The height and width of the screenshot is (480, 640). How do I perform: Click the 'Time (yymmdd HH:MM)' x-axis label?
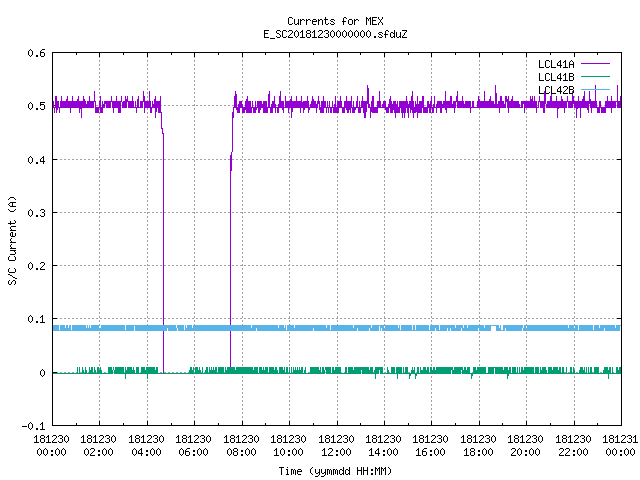click(335, 471)
